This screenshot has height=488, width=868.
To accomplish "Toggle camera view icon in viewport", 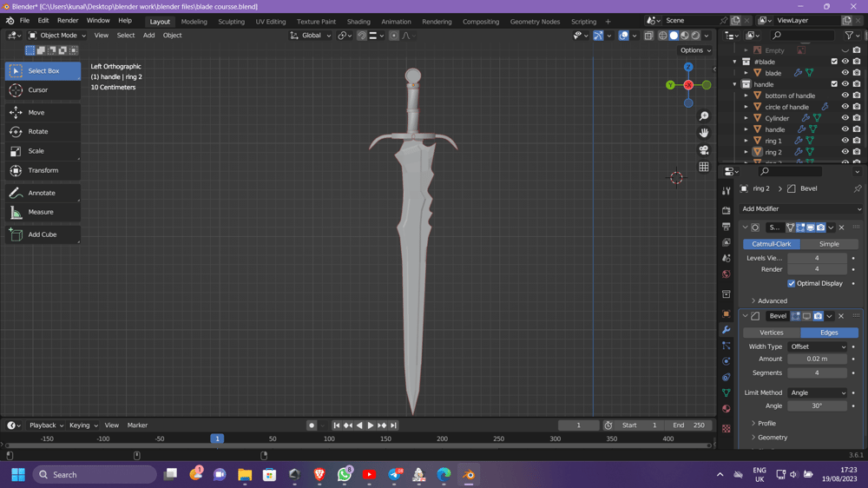I will tap(704, 150).
